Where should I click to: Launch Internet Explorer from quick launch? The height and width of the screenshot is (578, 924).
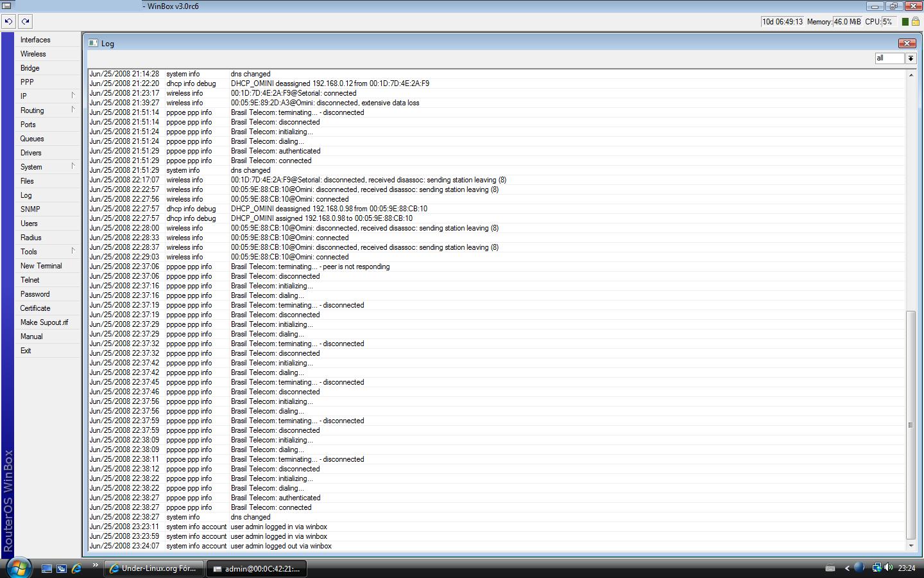tap(76, 568)
